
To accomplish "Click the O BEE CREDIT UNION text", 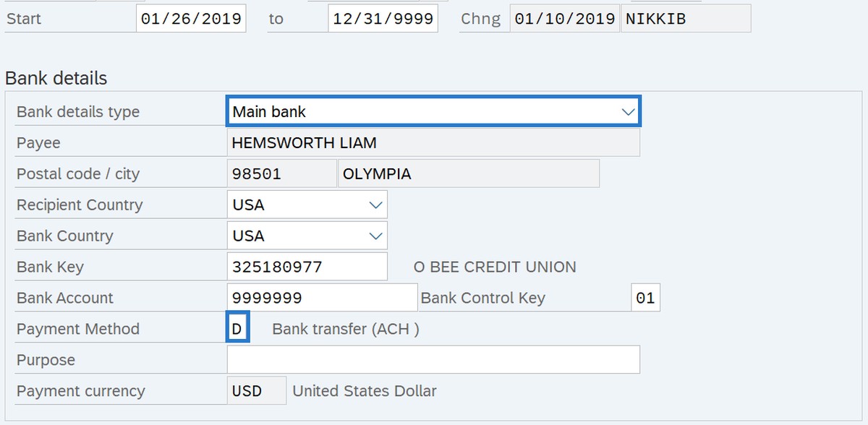I will (495, 267).
